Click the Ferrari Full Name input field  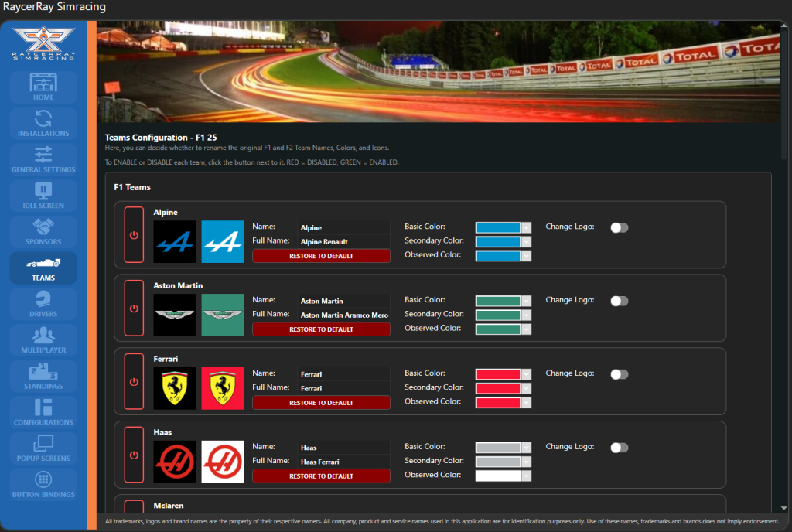pyautogui.click(x=343, y=388)
